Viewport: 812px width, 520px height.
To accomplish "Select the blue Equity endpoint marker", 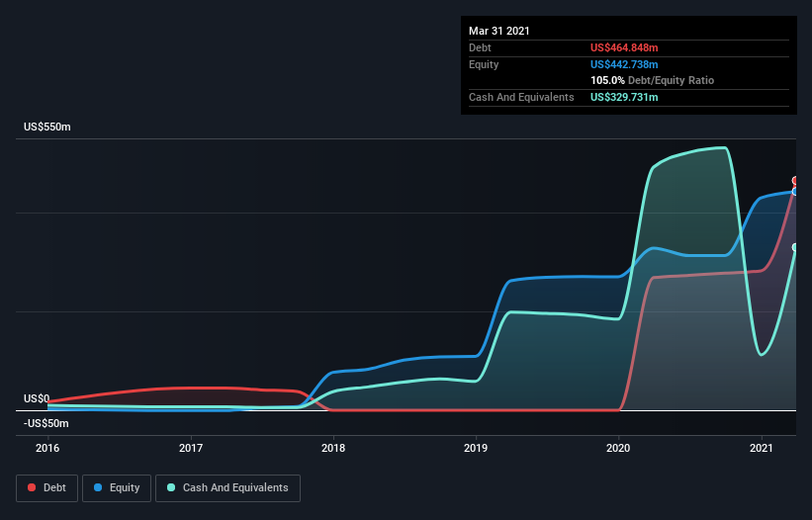I will coord(795,192).
